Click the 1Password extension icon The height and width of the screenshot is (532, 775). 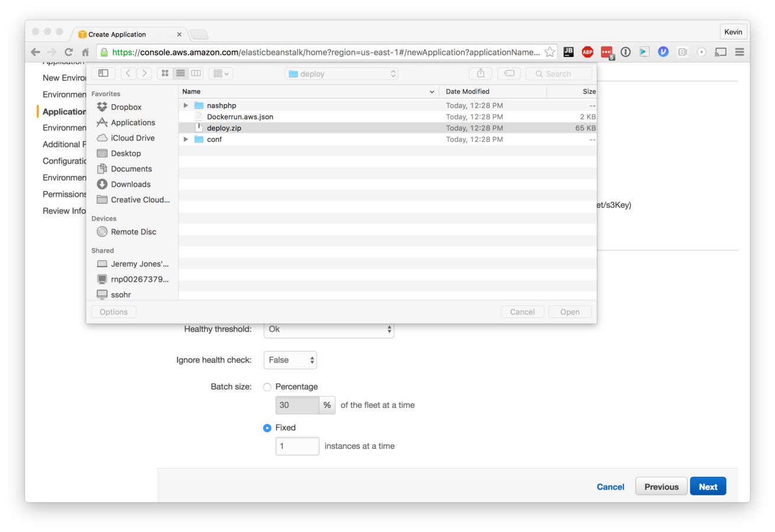coord(625,52)
